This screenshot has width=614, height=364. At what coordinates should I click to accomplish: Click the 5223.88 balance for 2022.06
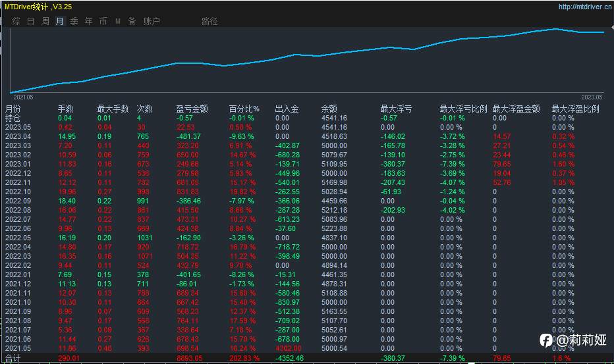[x=334, y=228]
